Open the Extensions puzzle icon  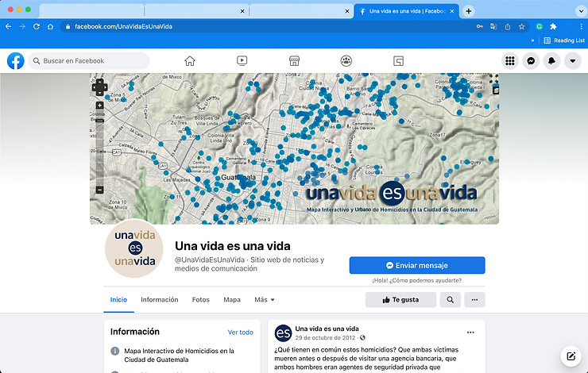point(553,27)
